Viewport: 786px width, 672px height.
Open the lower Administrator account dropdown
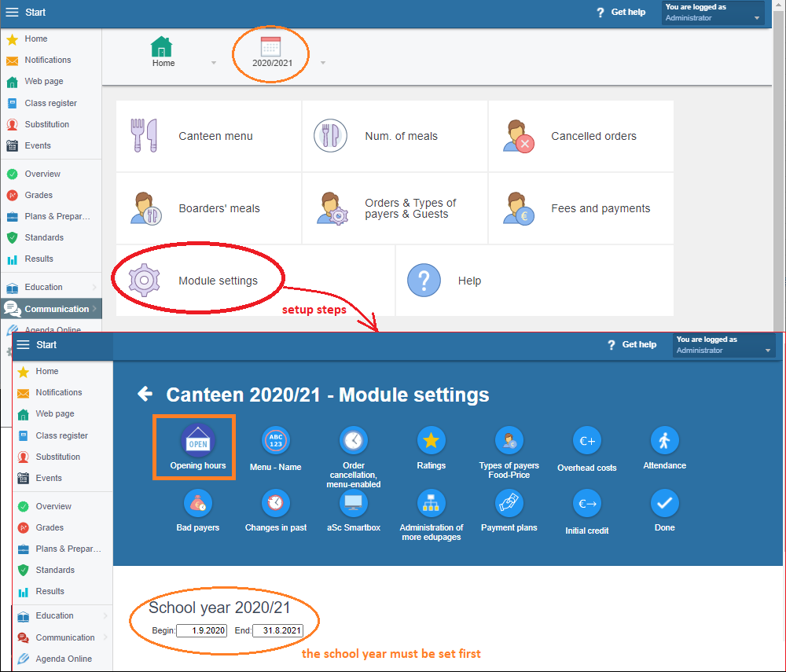click(x=724, y=345)
